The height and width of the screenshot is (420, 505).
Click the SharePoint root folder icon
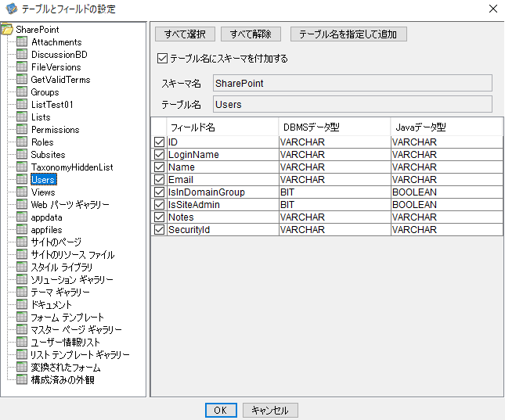(7, 29)
